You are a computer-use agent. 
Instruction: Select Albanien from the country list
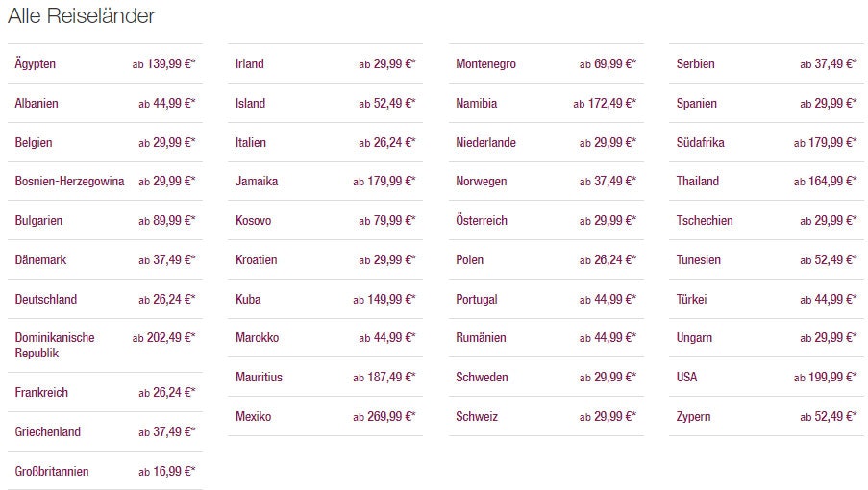(x=37, y=104)
